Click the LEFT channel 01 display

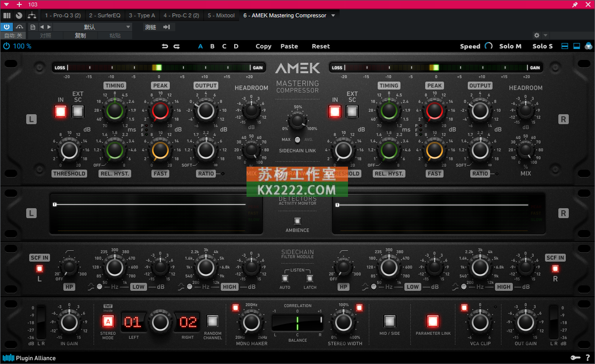pos(133,322)
